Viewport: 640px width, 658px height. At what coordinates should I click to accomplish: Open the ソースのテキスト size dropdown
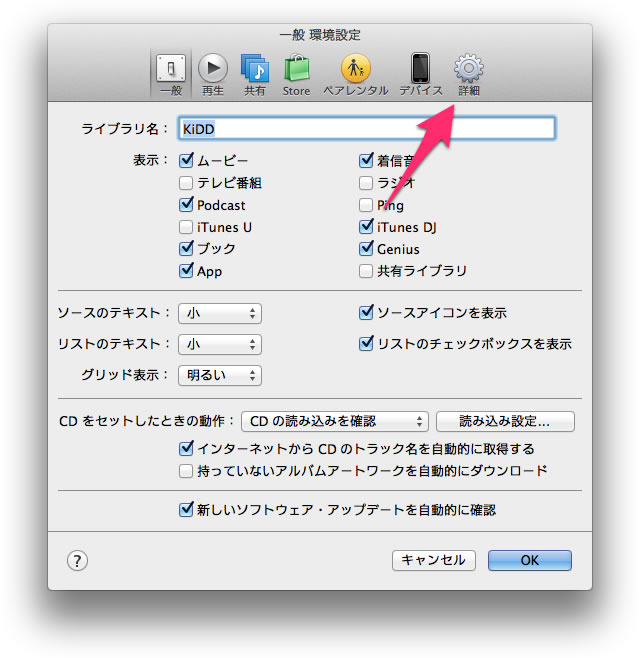pyautogui.click(x=220, y=313)
